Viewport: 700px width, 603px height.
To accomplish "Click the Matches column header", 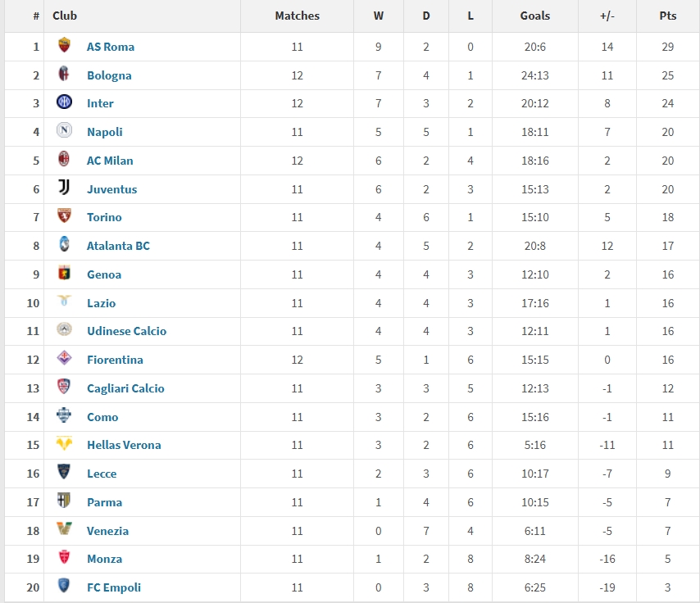I will (x=297, y=16).
